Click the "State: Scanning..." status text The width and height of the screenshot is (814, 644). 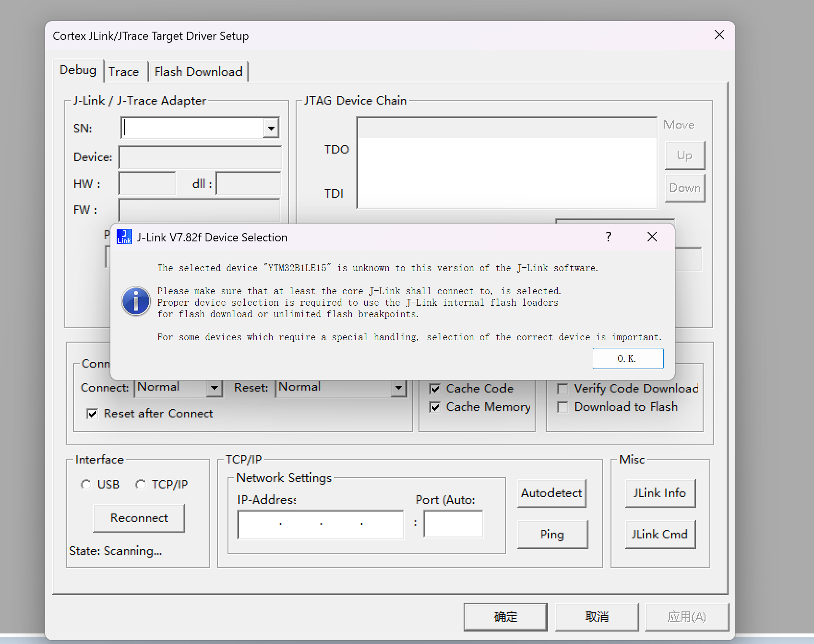[116, 551]
